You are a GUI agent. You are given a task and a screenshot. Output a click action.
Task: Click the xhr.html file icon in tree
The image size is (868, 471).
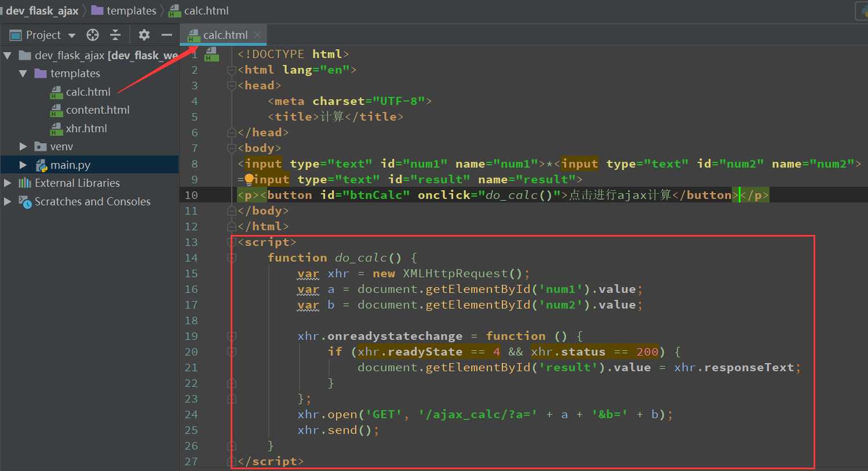click(x=56, y=129)
